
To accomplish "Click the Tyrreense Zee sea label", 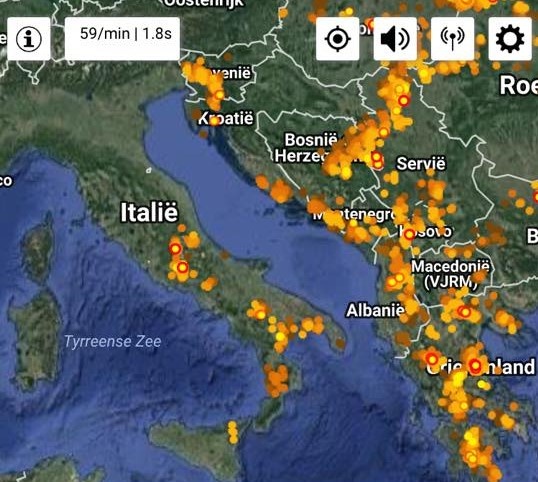I will (x=113, y=341).
